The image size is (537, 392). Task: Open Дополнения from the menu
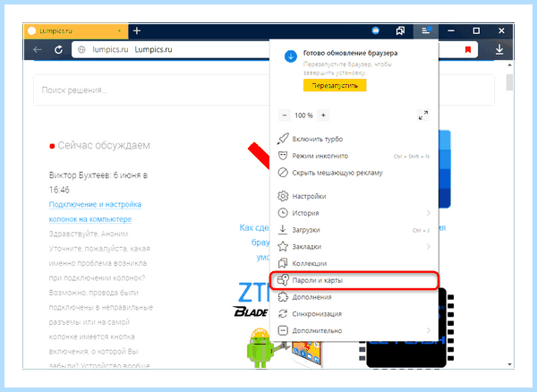(354, 297)
